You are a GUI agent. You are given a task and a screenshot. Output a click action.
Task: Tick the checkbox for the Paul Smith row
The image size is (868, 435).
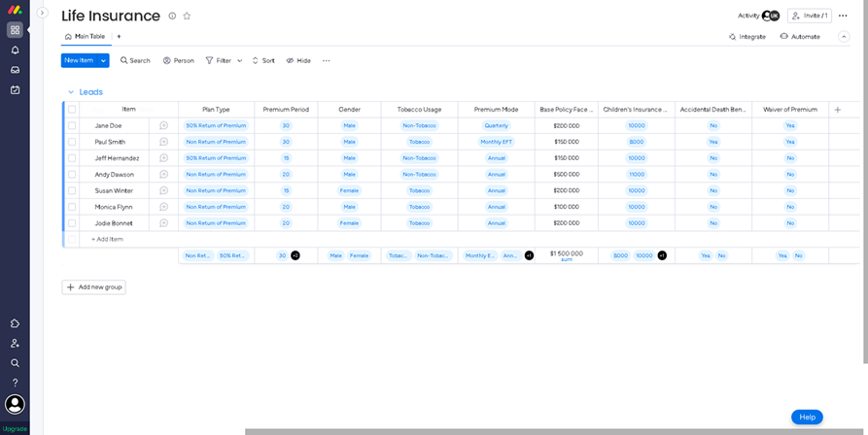click(x=72, y=142)
